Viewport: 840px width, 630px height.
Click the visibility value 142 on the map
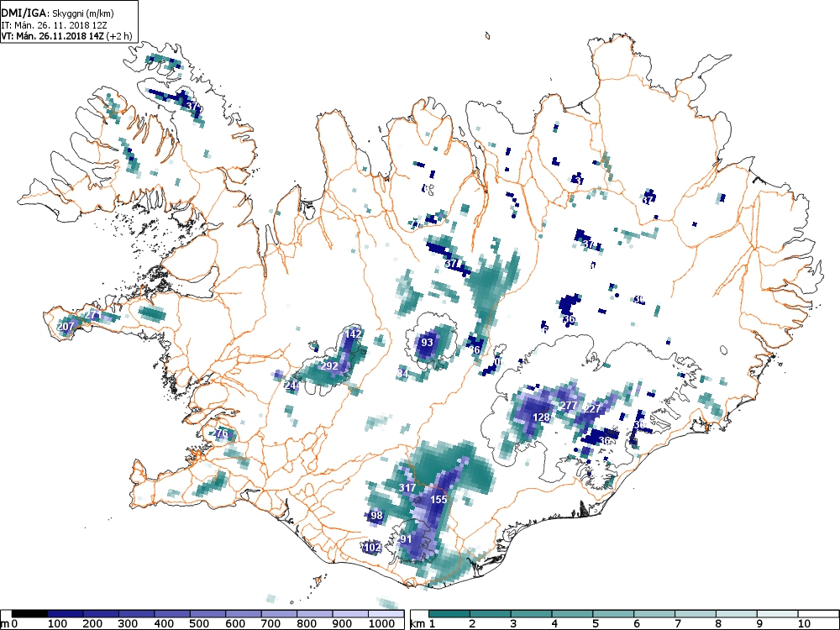(353, 333)
